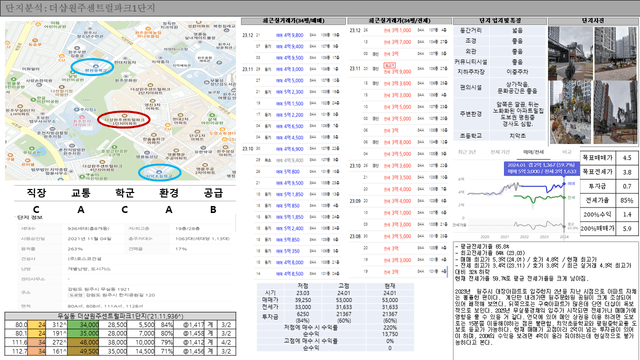
Task: Select brown 48,000 price cell
Action: click(83, 342)
